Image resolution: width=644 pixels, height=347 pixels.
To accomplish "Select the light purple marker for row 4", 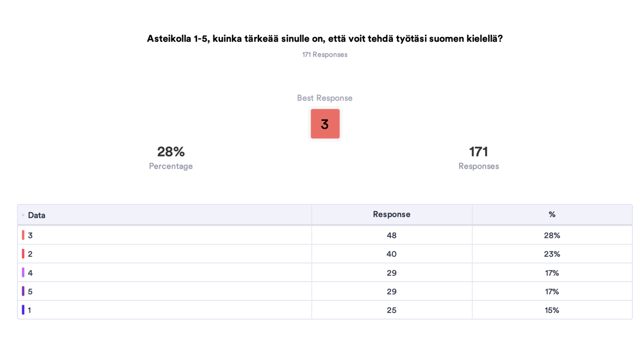I will [23, 273].
